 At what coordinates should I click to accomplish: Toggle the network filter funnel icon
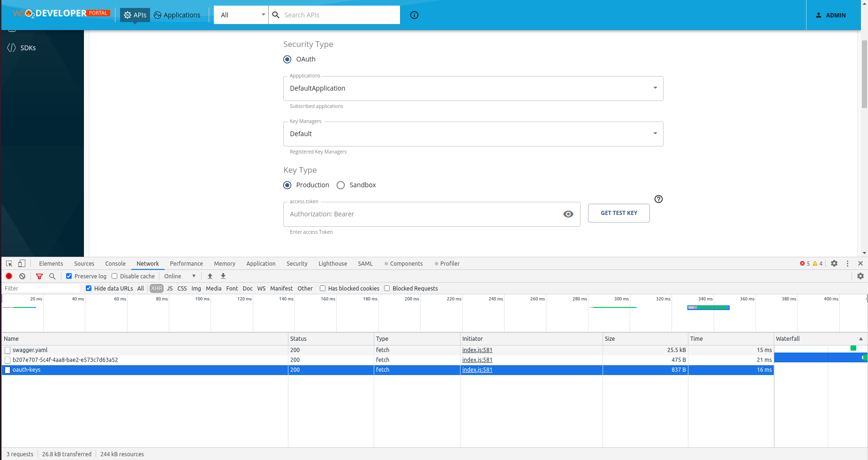pos(39,276)
